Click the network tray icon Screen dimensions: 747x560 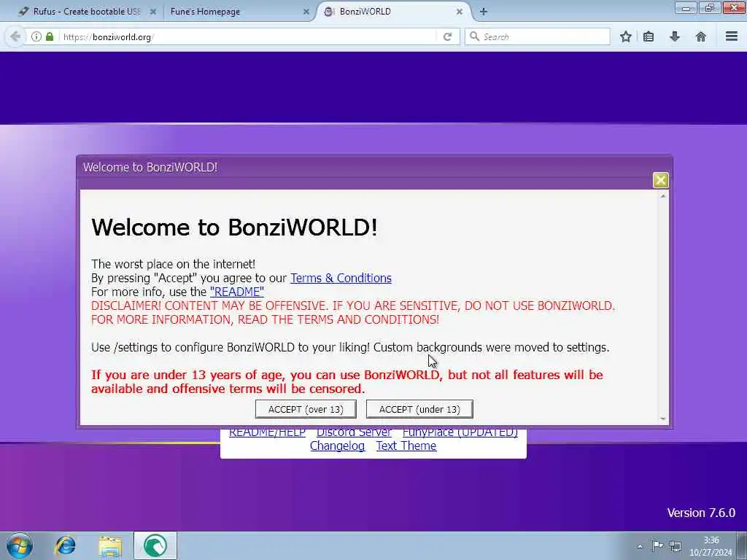(x=676, y=546)
